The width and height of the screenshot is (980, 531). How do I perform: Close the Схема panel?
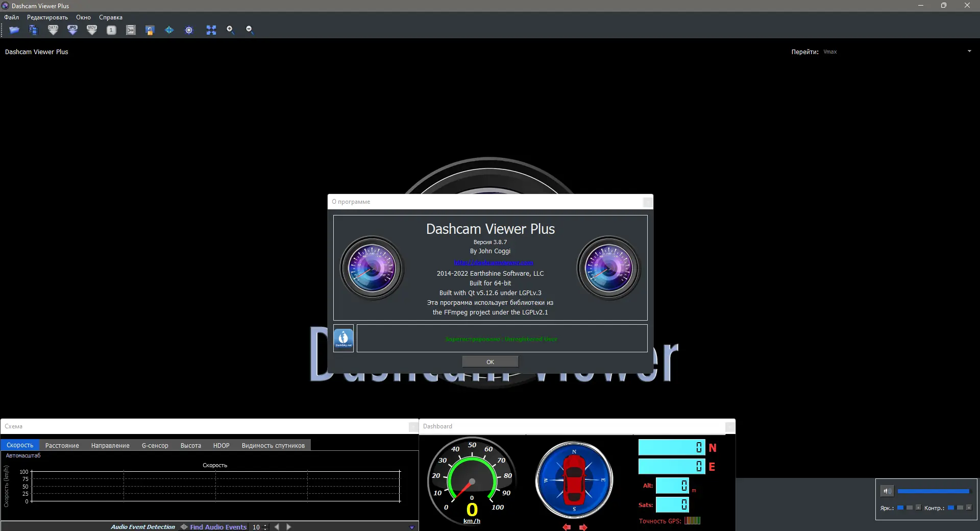[x=413, y=427]
